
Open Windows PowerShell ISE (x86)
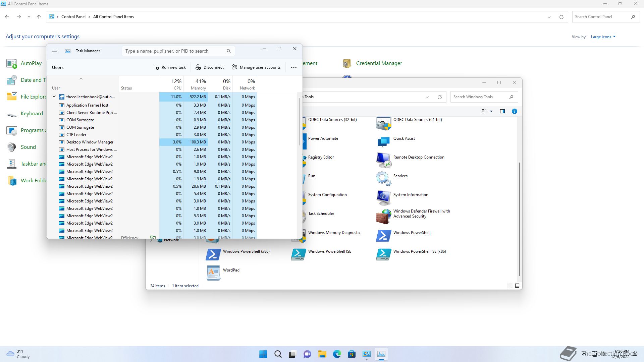[411, 254]
